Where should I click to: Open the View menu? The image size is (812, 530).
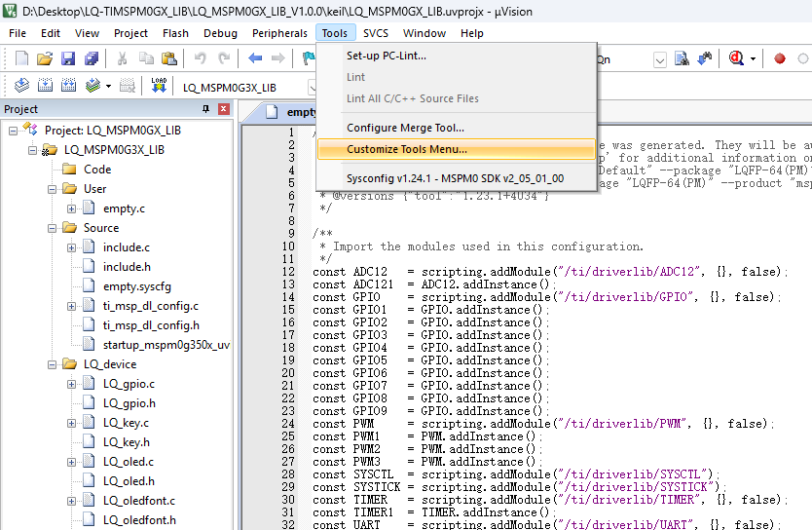pyautogui.click(x=87, y=33)
